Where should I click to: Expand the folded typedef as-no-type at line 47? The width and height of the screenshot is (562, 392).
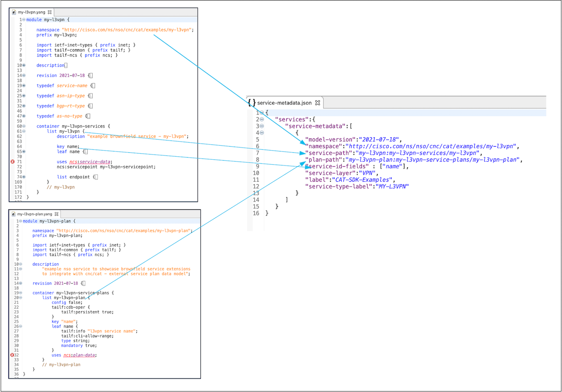point(24,116)
